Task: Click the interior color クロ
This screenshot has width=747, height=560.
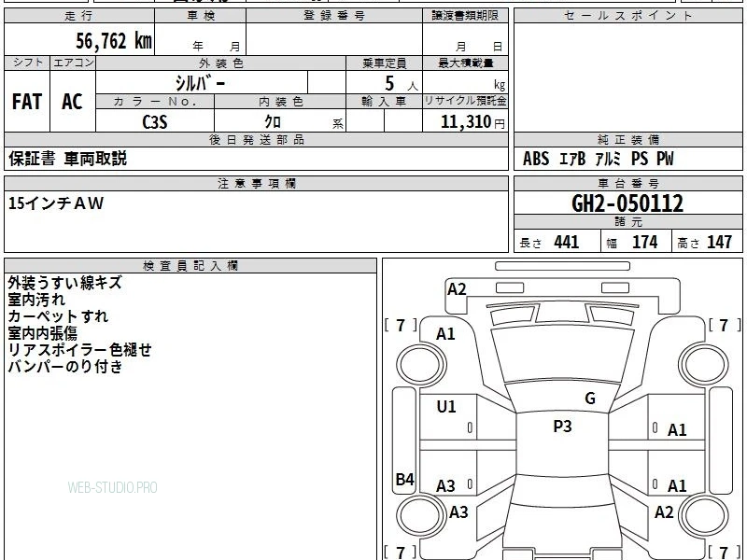Action: [273, 121]
